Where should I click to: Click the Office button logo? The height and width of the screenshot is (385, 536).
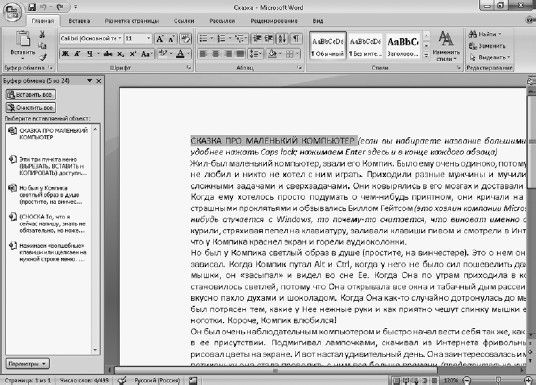click(x=12, y=12)
